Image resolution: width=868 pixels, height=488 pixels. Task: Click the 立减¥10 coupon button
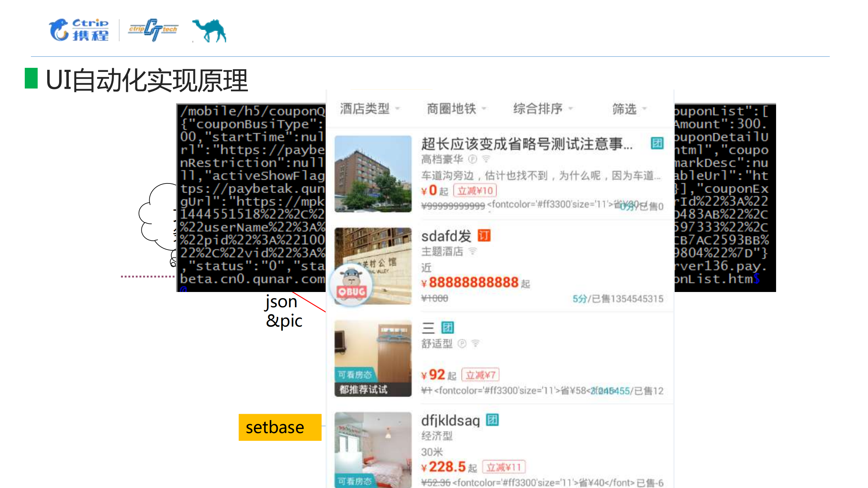tap(475, 190)
